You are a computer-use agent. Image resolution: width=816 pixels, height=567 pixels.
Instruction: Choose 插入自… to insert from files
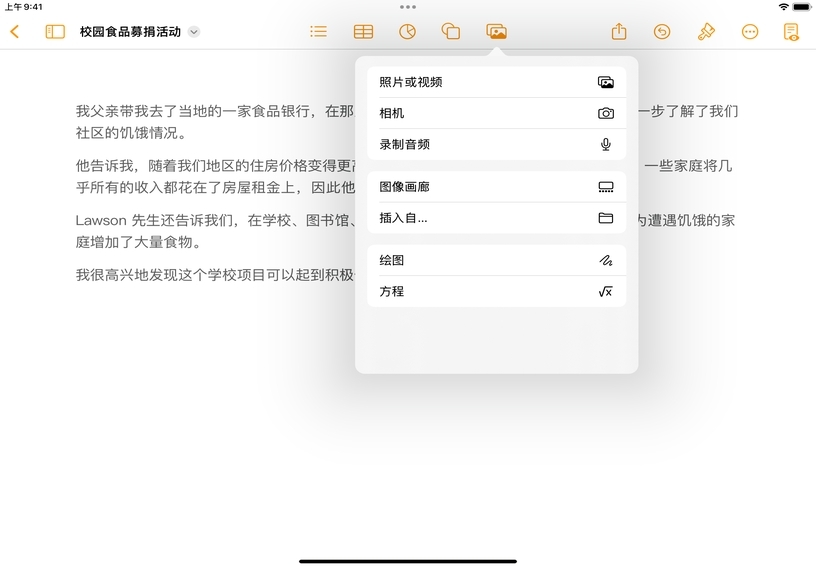point(496,218)
